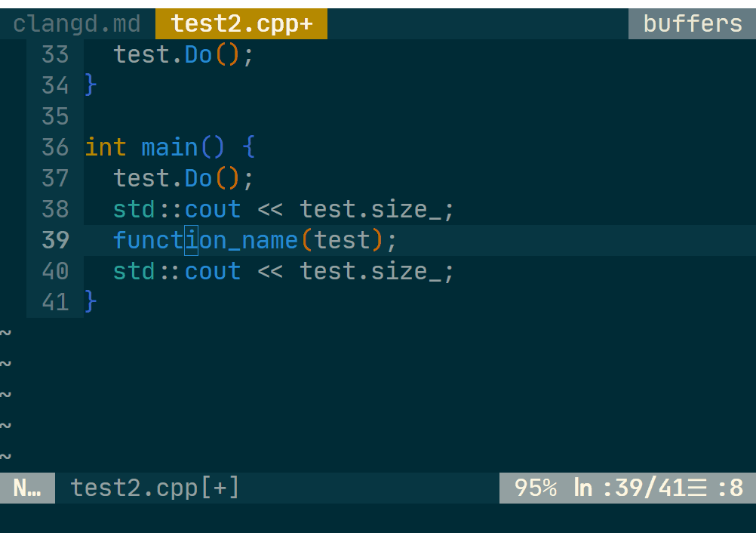Select the test2.cpp+ buffer tab
Viewport: 756px width, 533px height.
pyautogui.click(x=241, y=23)
